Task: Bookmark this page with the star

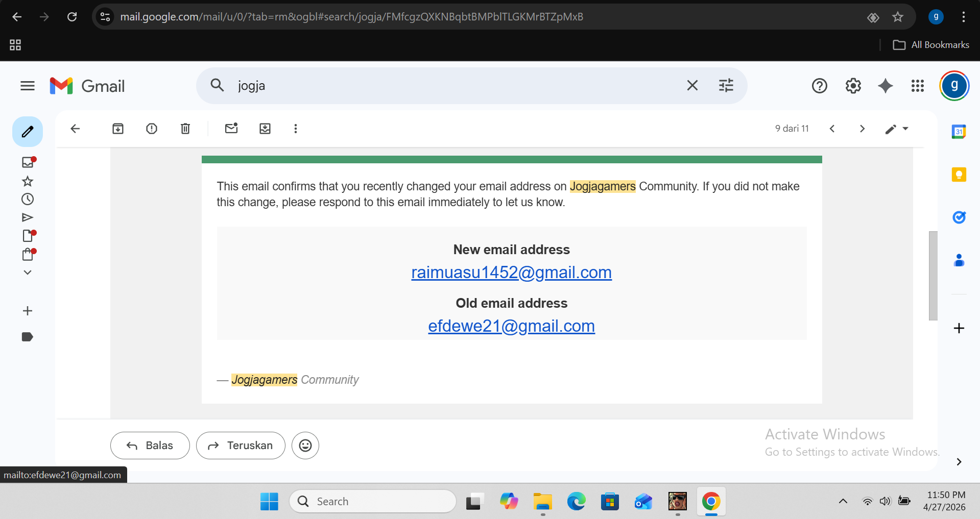Action: pyautogui.click(x=898, y=17)
